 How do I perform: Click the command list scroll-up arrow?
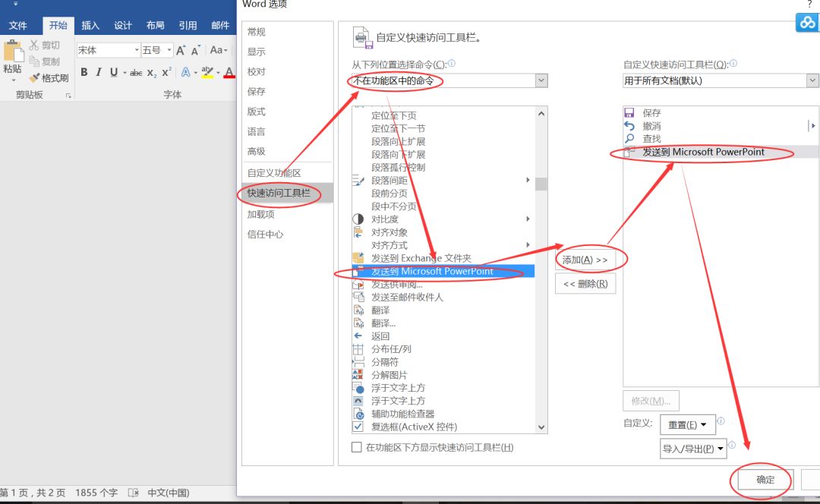click(541, 113)
